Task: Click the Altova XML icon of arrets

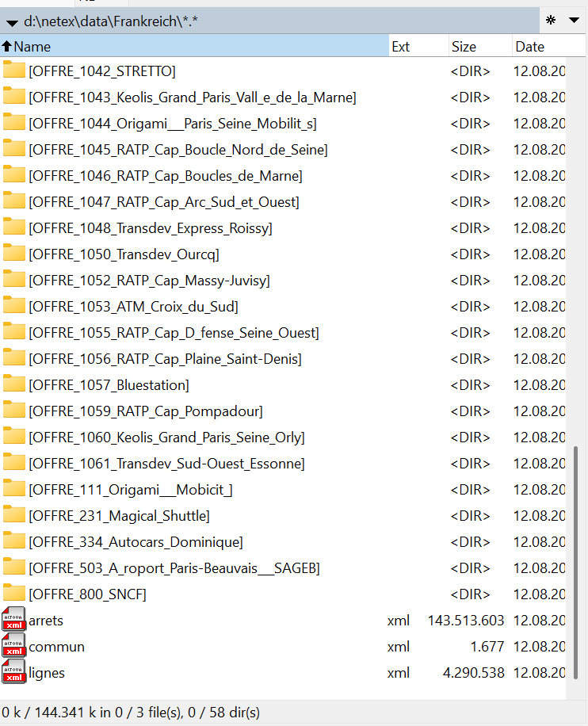Action: [14, 620]
